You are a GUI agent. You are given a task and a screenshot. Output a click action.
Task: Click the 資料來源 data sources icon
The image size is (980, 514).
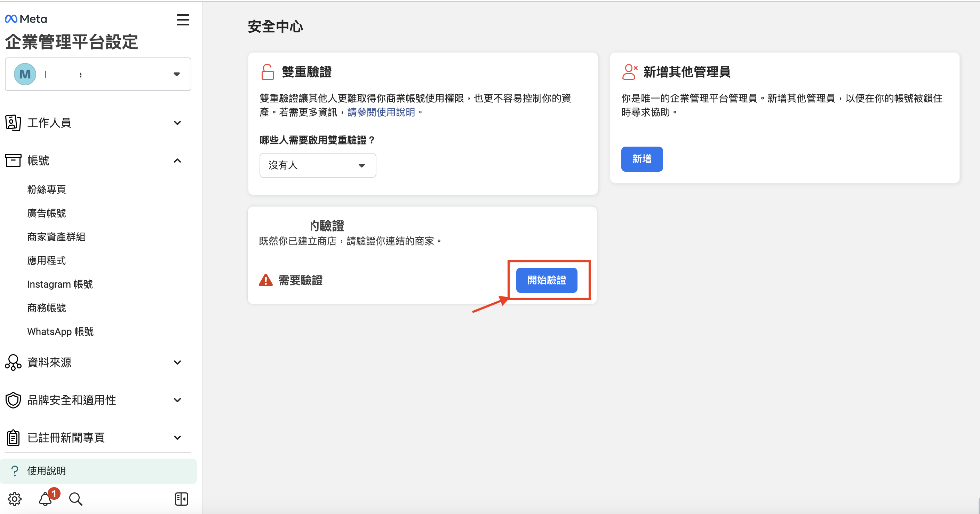(x=13, y=363)
